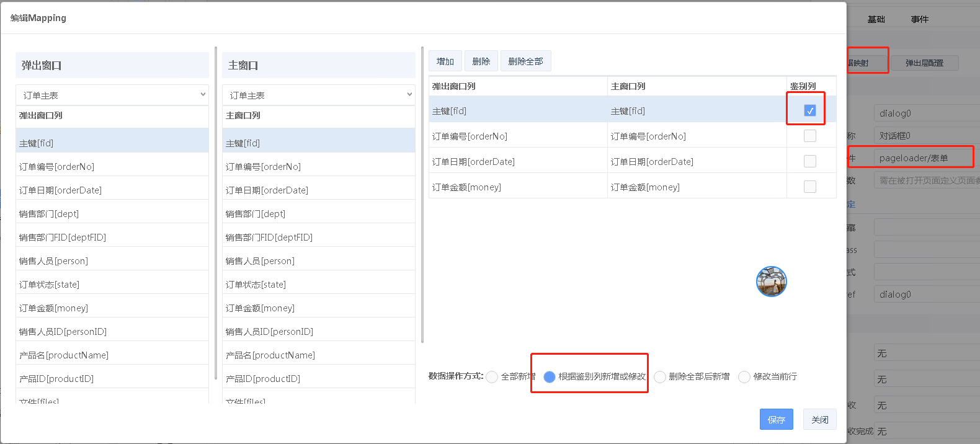The image size is (980, 444).
Task: Open the 订单主表 dropdown under 弹出窗口
Action: pyautogui.click(x=112, y=95)
